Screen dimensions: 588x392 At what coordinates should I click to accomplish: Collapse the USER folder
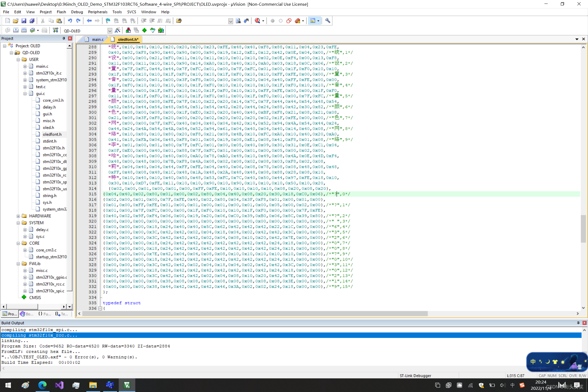pyautogui.click(x=18, y=60)
